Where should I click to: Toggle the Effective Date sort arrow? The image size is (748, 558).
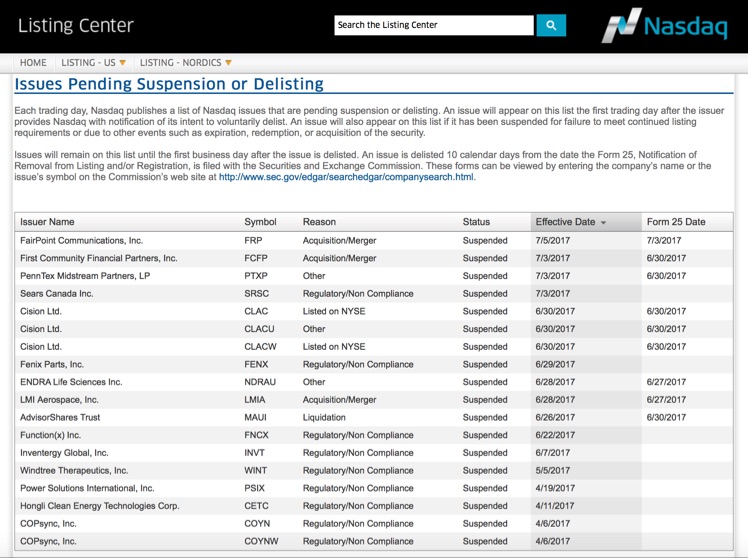coord(603,223)
